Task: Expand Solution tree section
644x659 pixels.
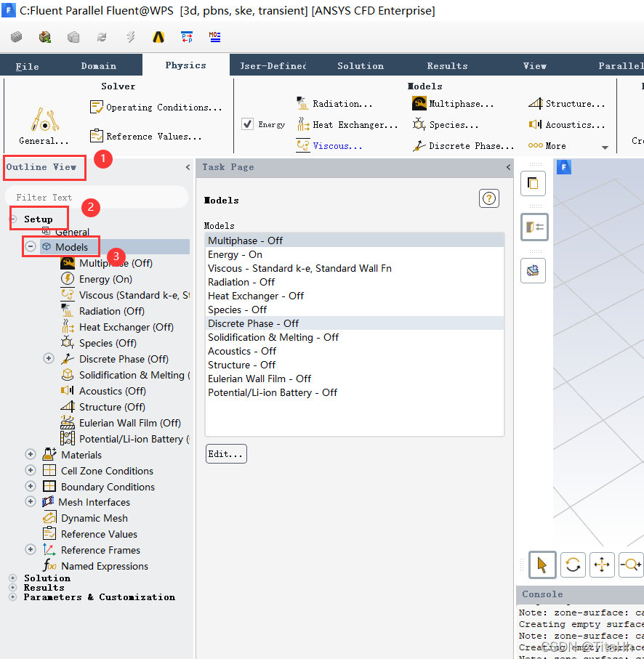Action: (13, 578)
